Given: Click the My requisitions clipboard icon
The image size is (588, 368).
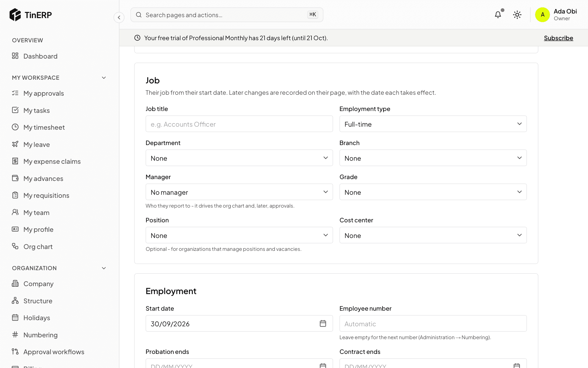Looking at the screenshot, I should pyautogui.click(x=15, y=195).
